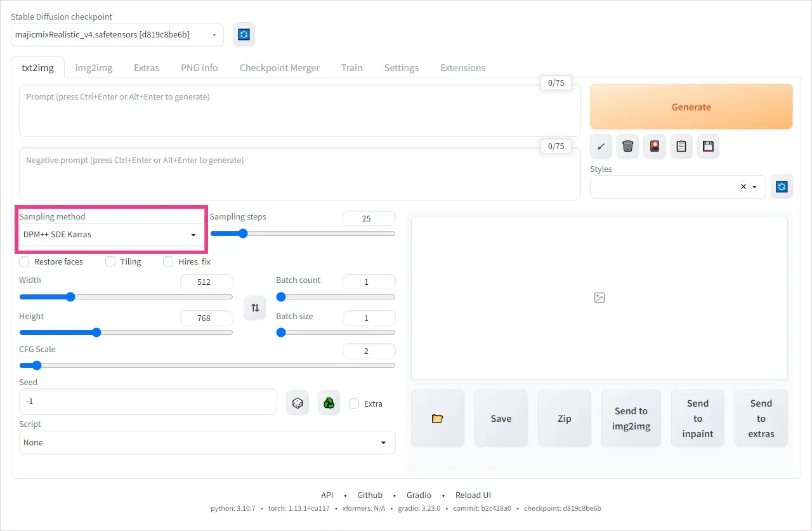The width and height of the screenshot is (812, 531).
Task: Open the Script dropdown
Action: tap(207, 443)
